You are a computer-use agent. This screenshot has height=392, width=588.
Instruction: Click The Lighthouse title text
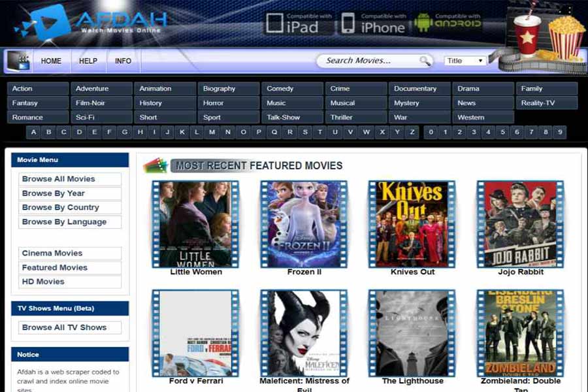412,381
